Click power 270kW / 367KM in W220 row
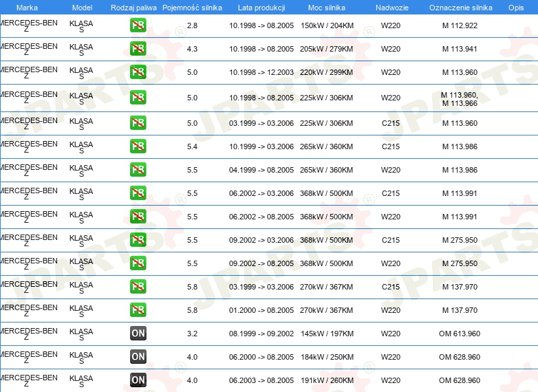Screen dimensions: 538x392 (x=326, y=309)
